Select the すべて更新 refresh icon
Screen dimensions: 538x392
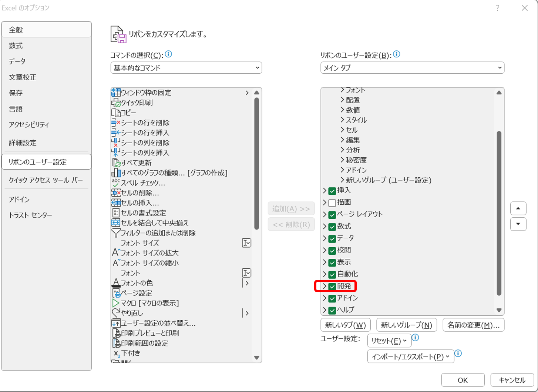click(116, 163)
